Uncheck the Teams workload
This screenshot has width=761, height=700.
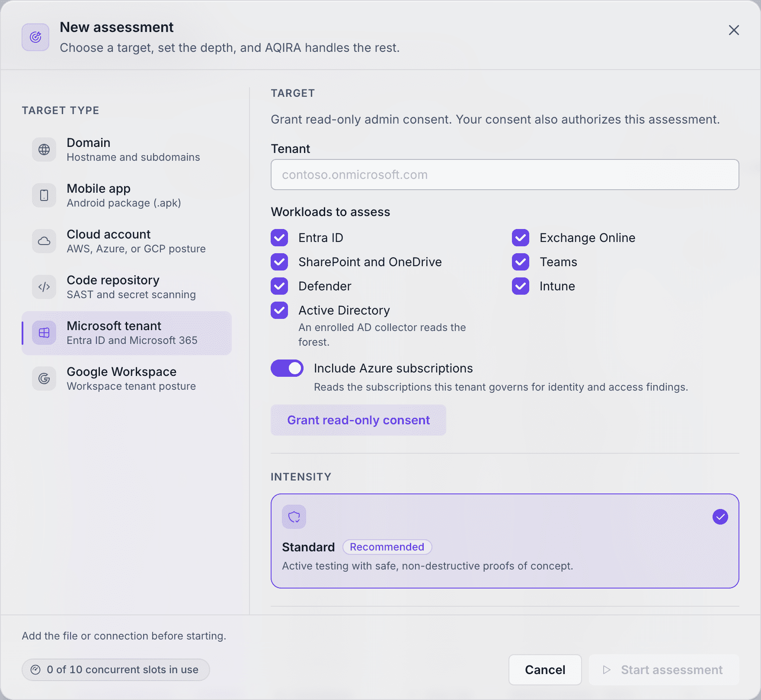click(x=521, y=262)
